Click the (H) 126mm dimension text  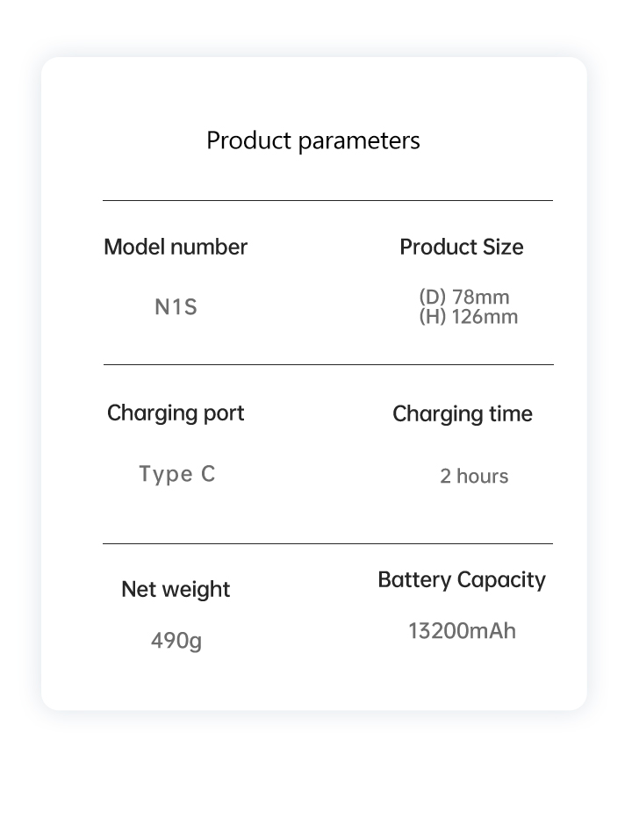point(469,317)
